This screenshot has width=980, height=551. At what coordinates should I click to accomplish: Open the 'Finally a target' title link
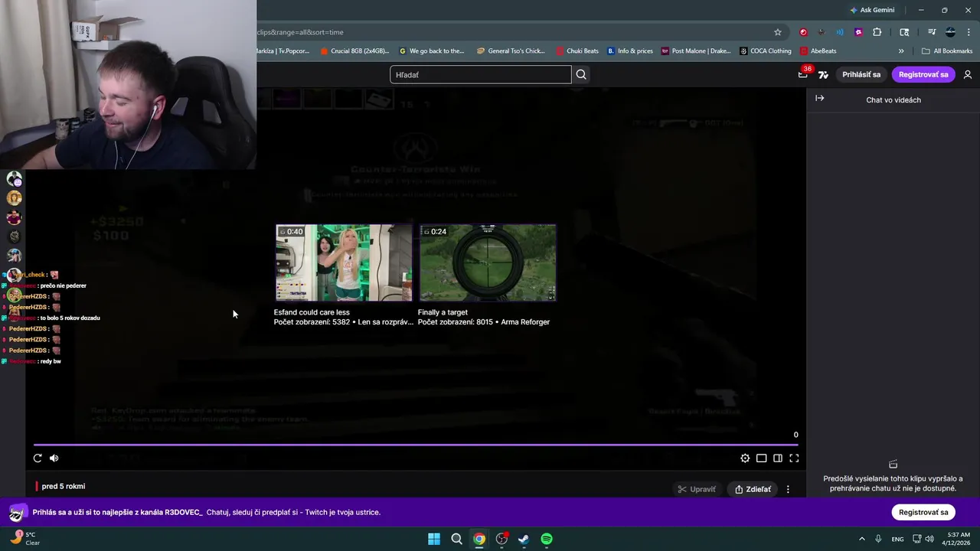[x=443, y=312]
